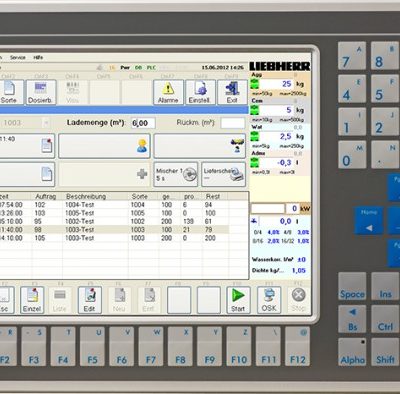400x394 pixels.
Task: Open the Lieferschein printer button
Action: coord(224,174)
